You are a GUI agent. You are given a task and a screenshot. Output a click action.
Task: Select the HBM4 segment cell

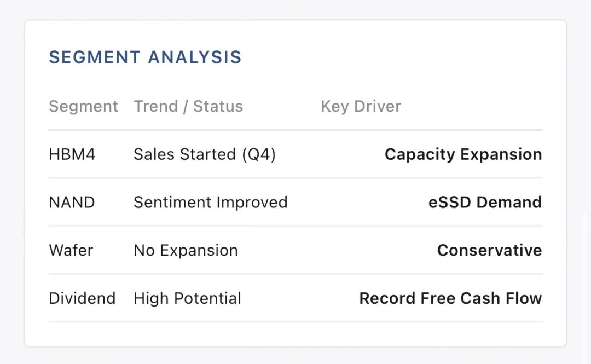click(72, 154)
